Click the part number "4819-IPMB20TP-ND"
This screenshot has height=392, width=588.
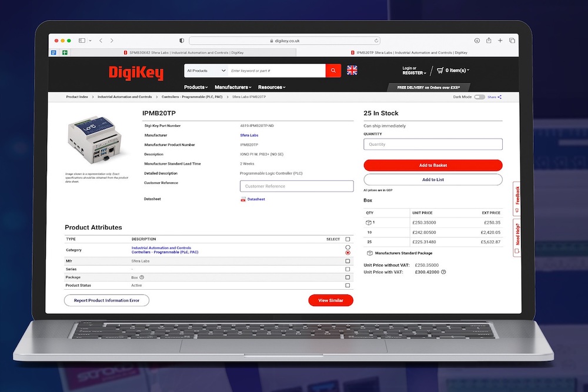tap(257, 126)
